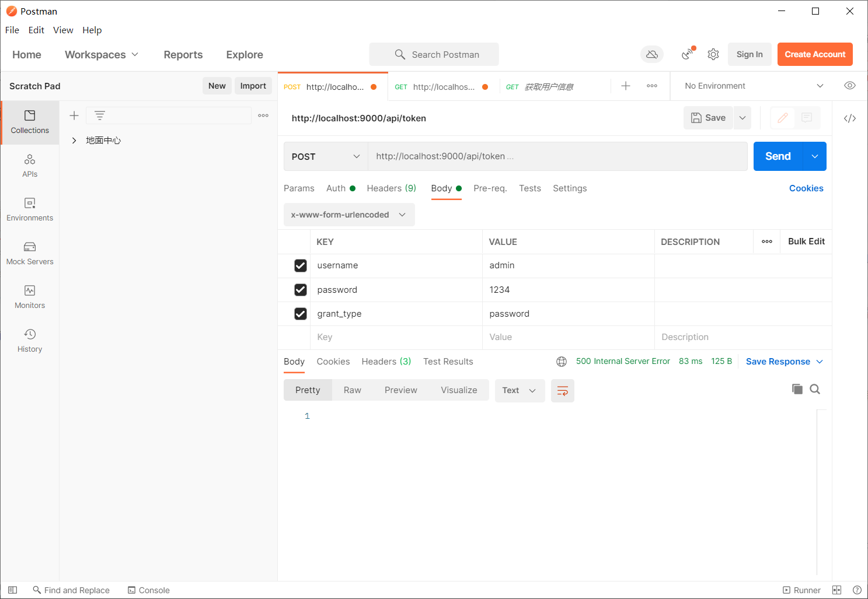Click the Save button
Image resolution: width=868 pixels, height=599 pixels.
708,118
